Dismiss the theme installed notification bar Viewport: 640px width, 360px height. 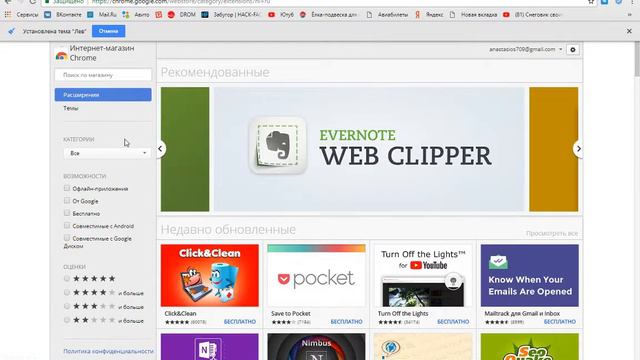point(629,31)
